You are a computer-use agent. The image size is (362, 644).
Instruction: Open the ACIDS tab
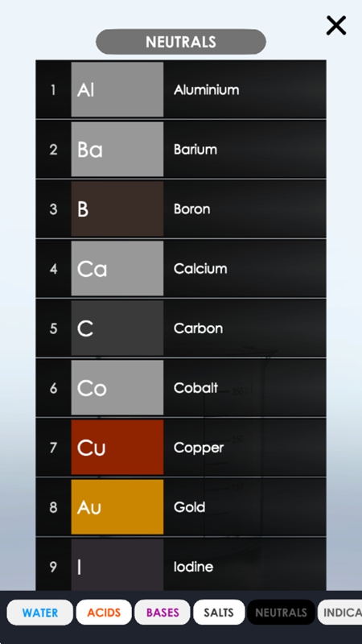coord(104,613)
